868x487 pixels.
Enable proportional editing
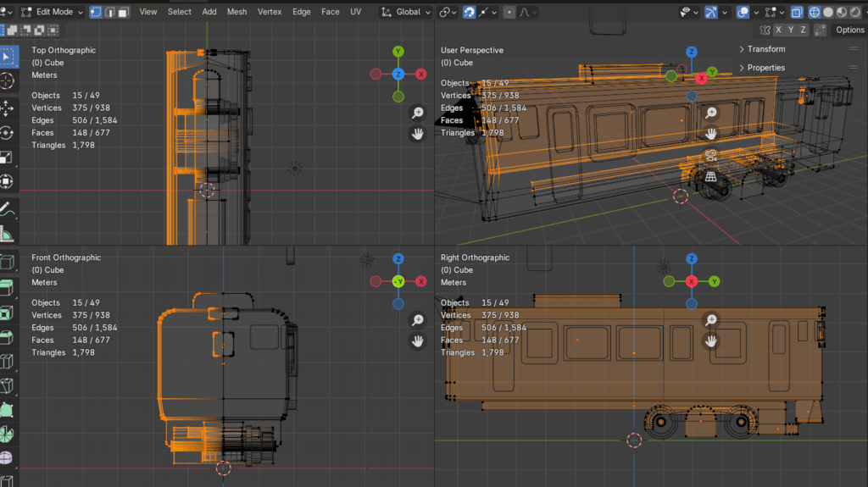(x=509, y=12)
